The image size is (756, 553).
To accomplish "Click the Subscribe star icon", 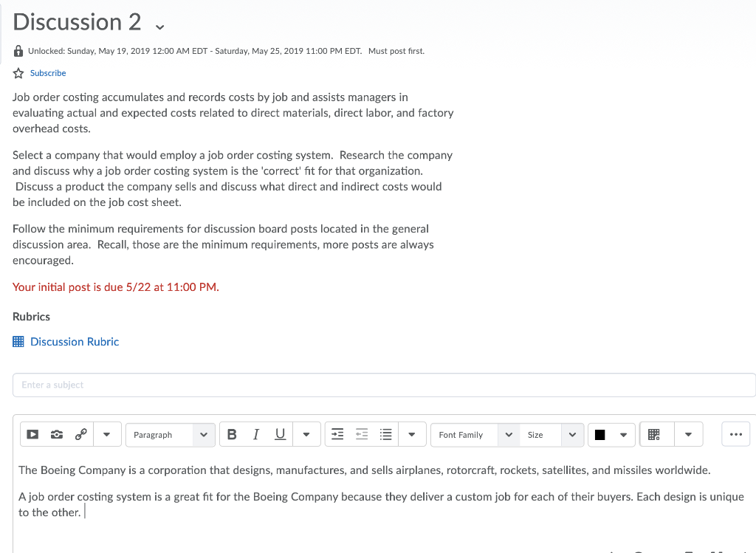I will point(17,73).
